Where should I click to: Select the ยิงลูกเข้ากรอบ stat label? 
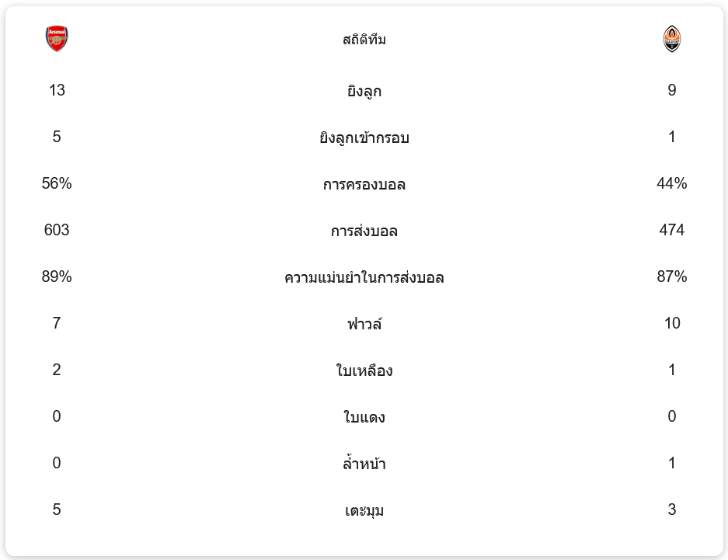pos(364,137)
